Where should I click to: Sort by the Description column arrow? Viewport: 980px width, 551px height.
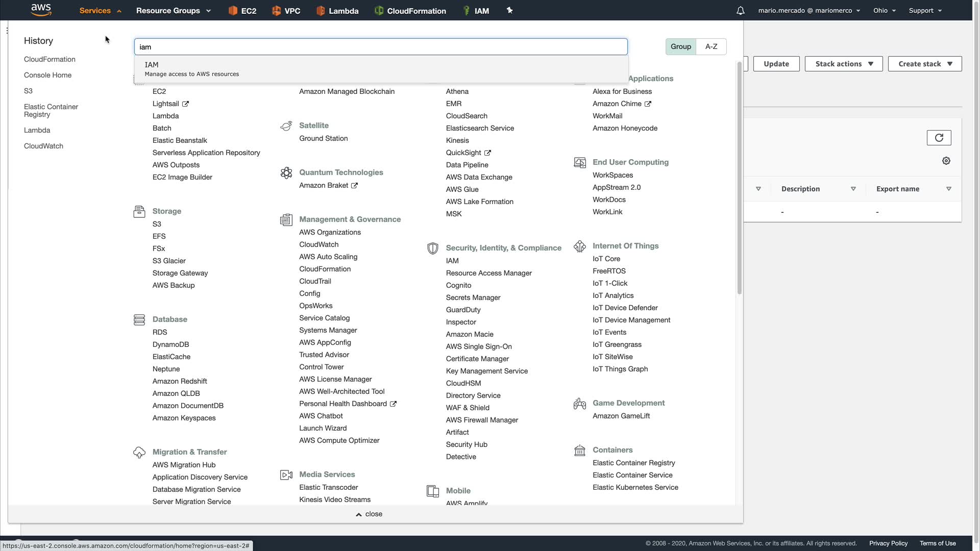pyautogui.click(x=853, y=189)
